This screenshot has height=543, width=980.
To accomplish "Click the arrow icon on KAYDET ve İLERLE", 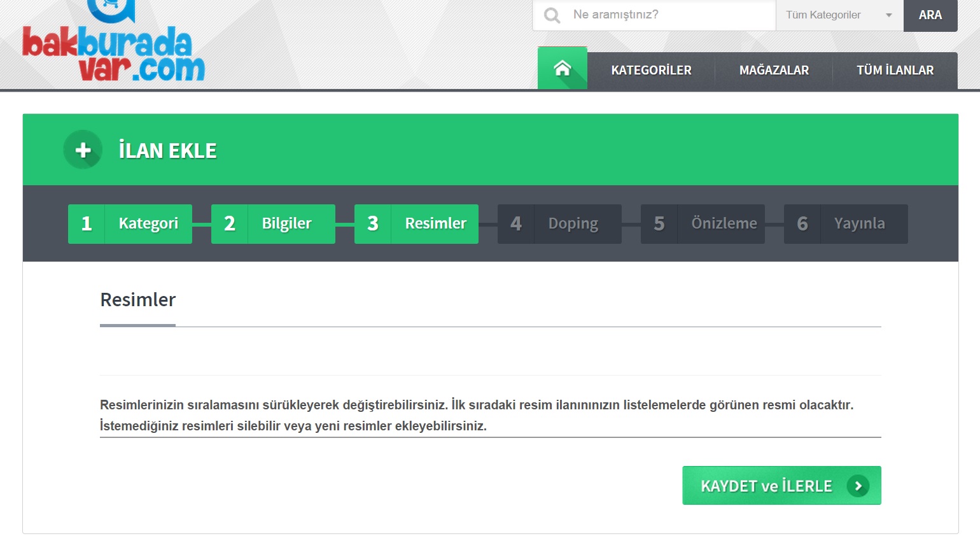I will [x=858, y=486].
